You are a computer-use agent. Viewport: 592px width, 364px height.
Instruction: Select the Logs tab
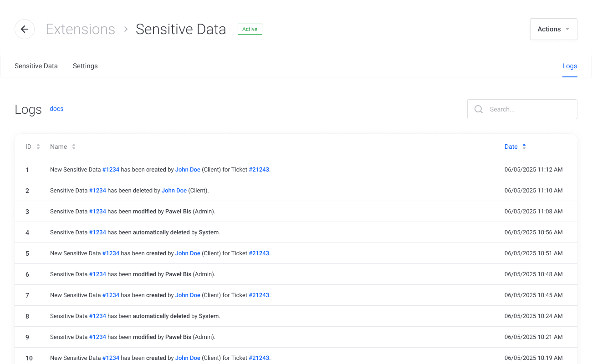570,66
